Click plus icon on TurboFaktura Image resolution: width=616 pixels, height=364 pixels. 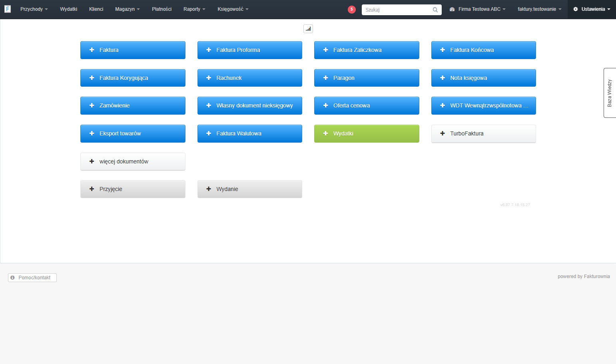(x=443, y=133)
